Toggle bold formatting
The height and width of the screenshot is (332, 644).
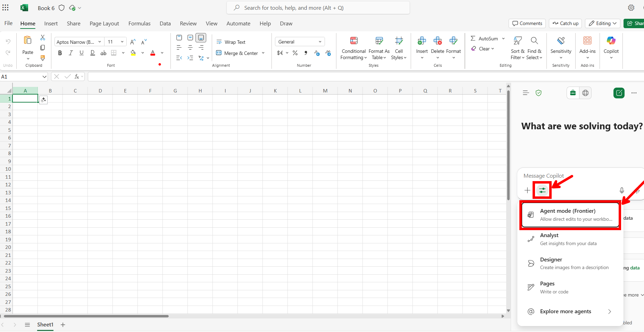(60, 53)
